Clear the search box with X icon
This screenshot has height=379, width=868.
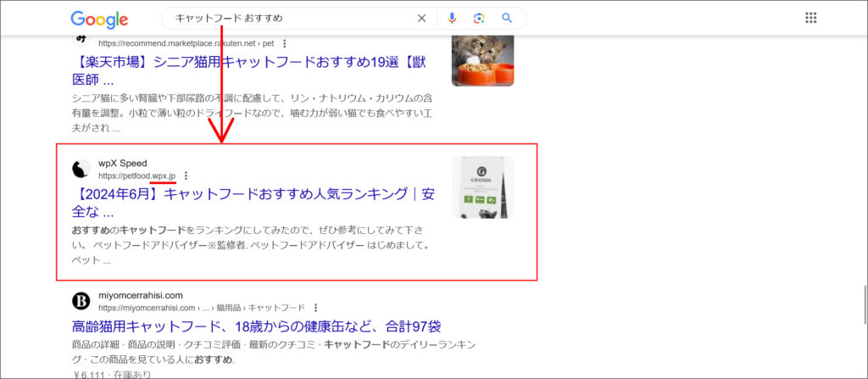(x=421, y=18)
